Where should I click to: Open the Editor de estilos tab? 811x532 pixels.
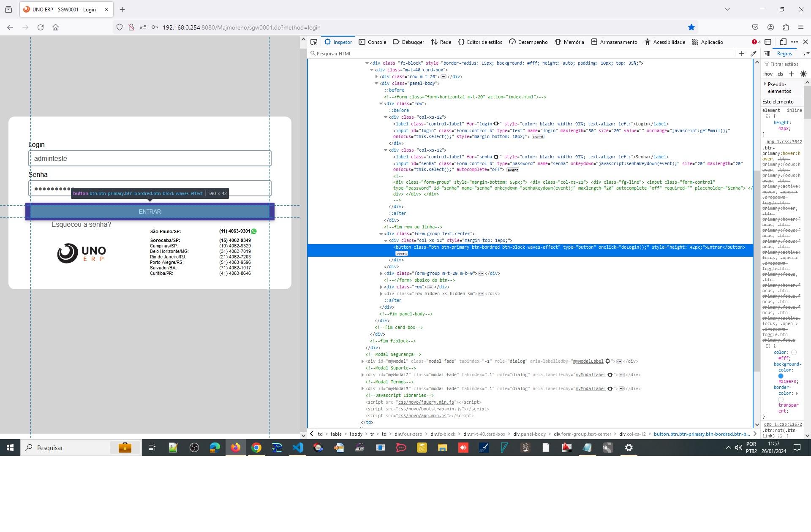click(480, 42)
